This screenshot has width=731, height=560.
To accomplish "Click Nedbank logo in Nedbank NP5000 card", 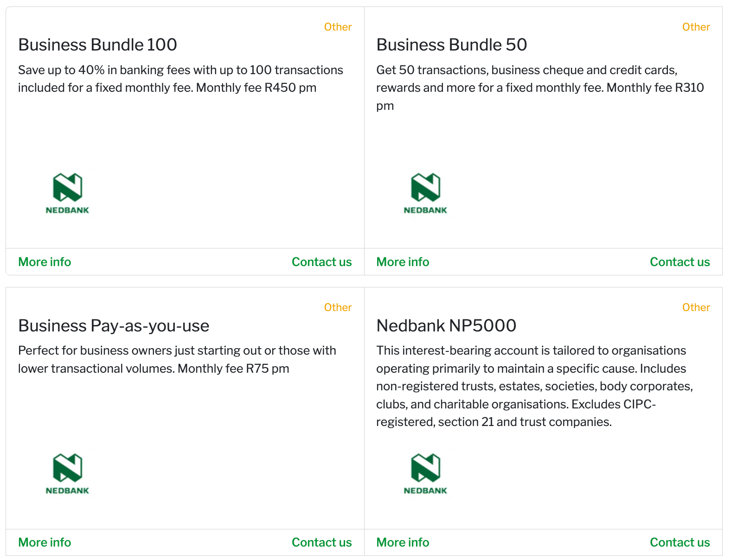I will pyautogui.click(x=425, y=474).
